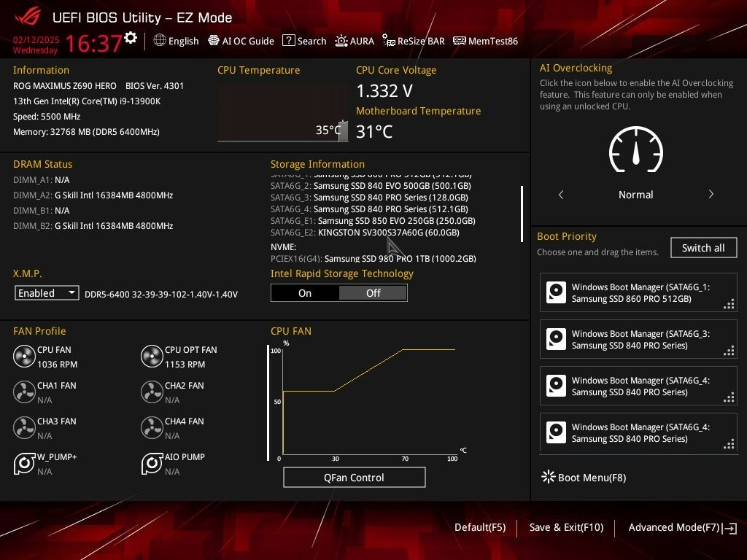Open QFan Control
747x560 pixels.
(354, 477)
